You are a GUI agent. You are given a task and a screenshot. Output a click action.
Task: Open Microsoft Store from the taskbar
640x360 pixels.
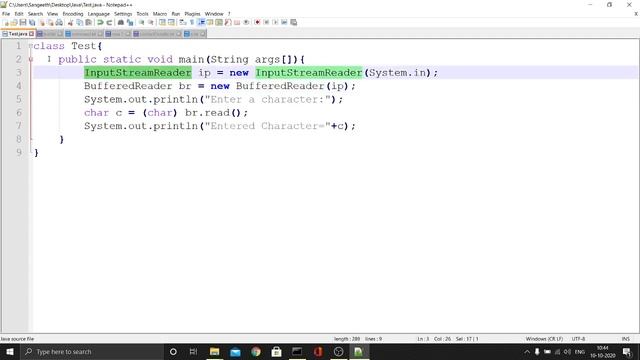pyautogui.click(x=276, y=351)
